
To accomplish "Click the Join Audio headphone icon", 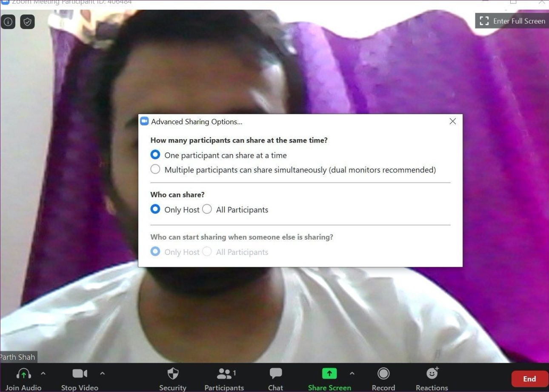I will [23, 374].
